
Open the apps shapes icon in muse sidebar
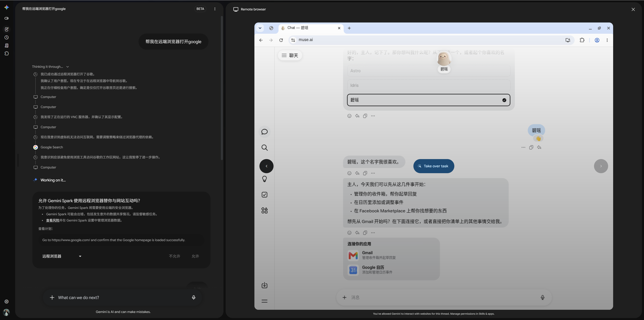[x=264, y=210]
